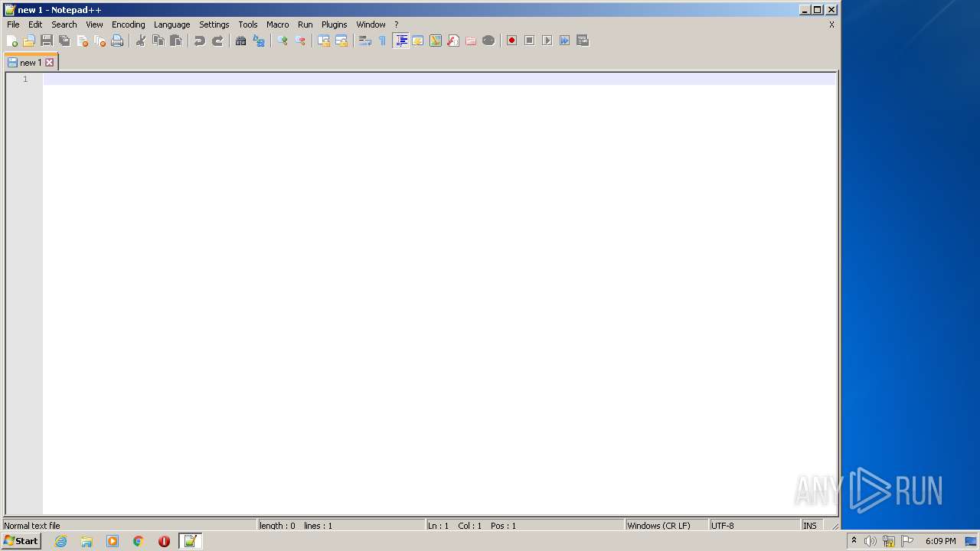The width and height of the screenshot is (980, 551).
Task: Close document using X in menu bar
Action: (x=831, y=24)
